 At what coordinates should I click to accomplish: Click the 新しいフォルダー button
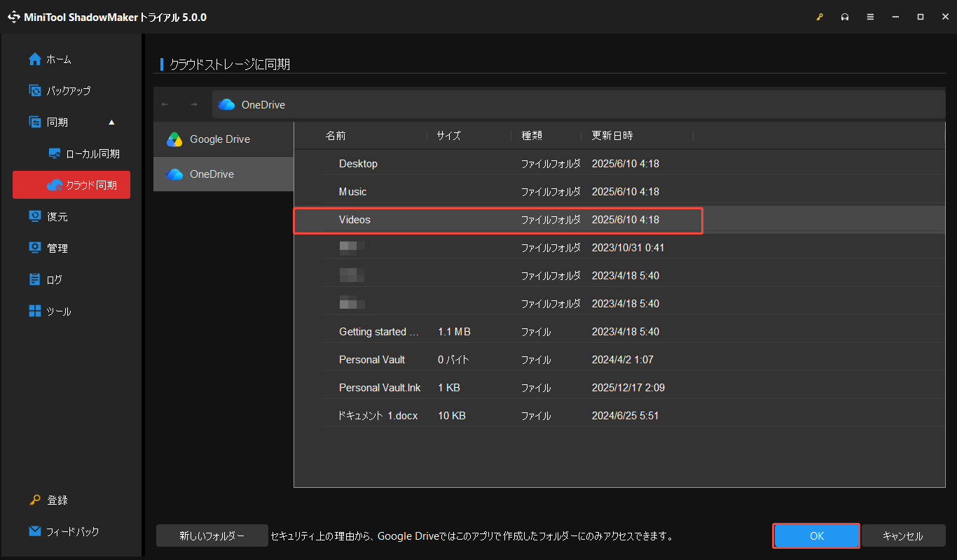pyautogui.click(x=212, y=536)
